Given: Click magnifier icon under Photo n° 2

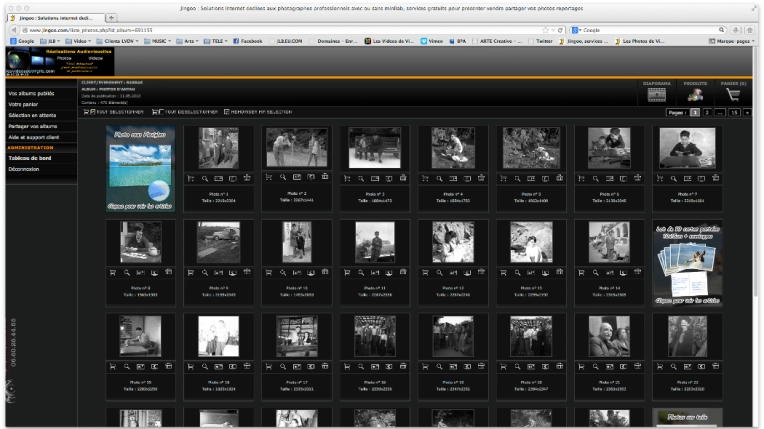Looking at the screenshot, I should tap(283, 177).
